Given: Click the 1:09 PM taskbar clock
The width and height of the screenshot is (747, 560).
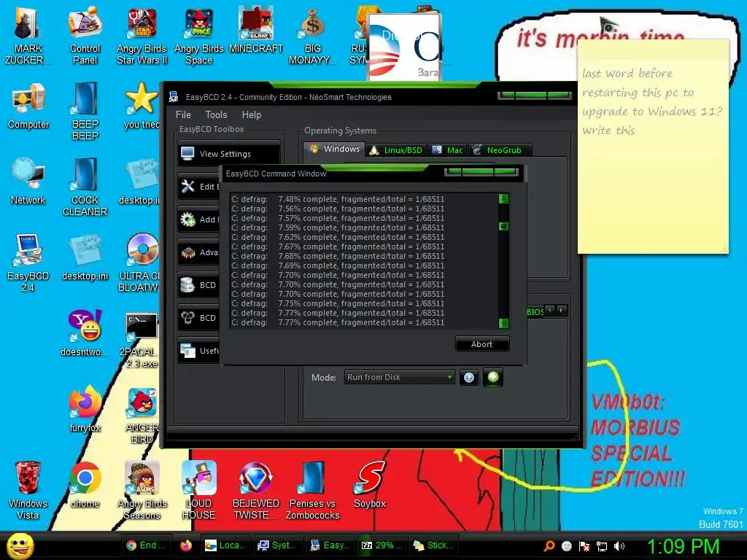Looking at the screenshot, I should (683, 546).
